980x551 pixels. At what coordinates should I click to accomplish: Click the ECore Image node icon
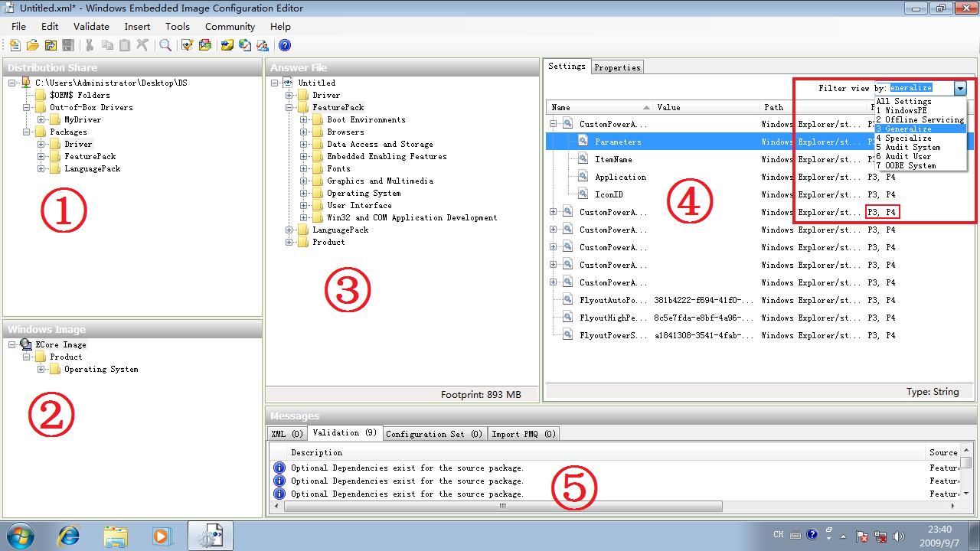[26, 344]
